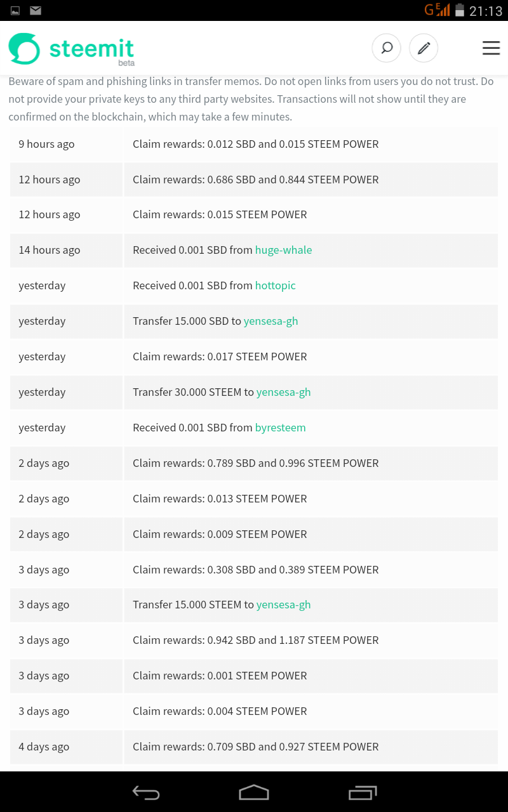Select the 0.942 SBD claim rewards row
Image resolution: width=508 pixels, height=812 pixels.
tap(254, 640)
